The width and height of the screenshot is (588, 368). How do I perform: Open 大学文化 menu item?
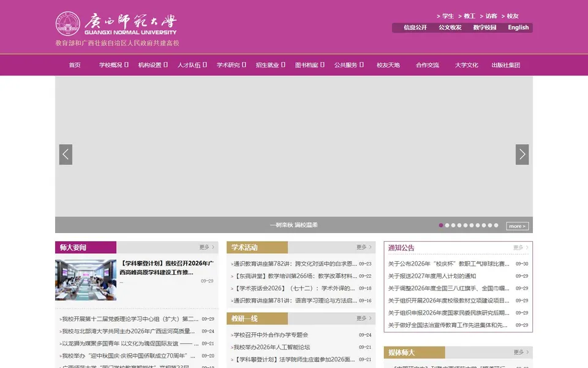click(467, 65)
